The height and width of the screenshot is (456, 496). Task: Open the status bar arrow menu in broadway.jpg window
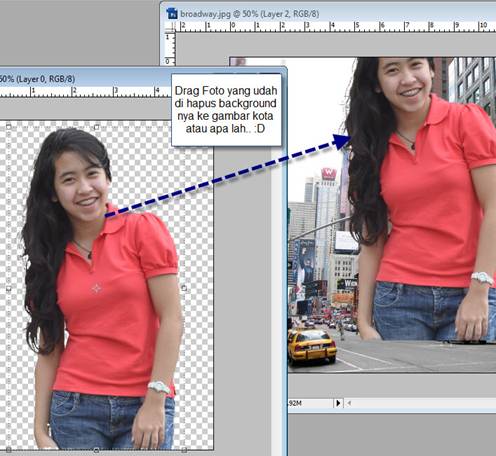tap(338, 403)
